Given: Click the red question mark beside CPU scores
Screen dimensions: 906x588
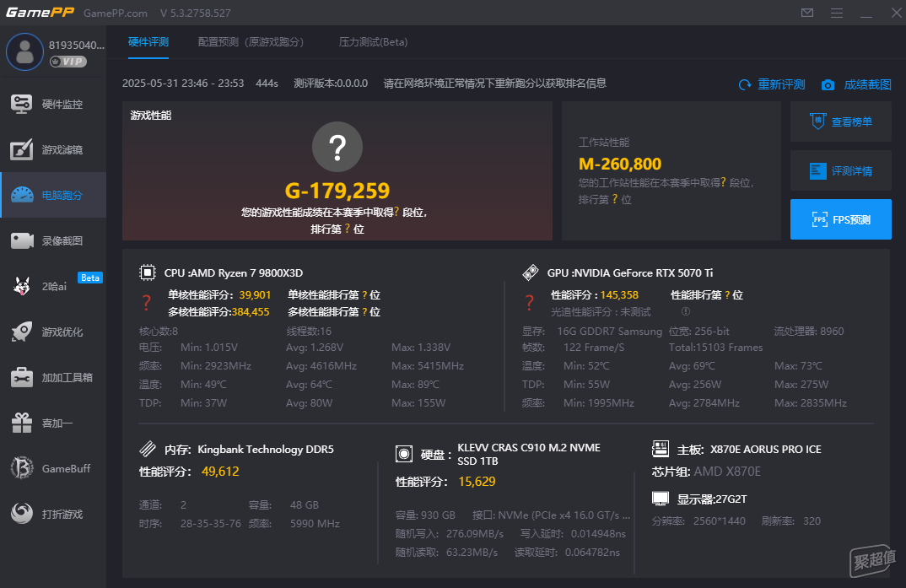Looking at the screenshot, I should pos(147,303).
